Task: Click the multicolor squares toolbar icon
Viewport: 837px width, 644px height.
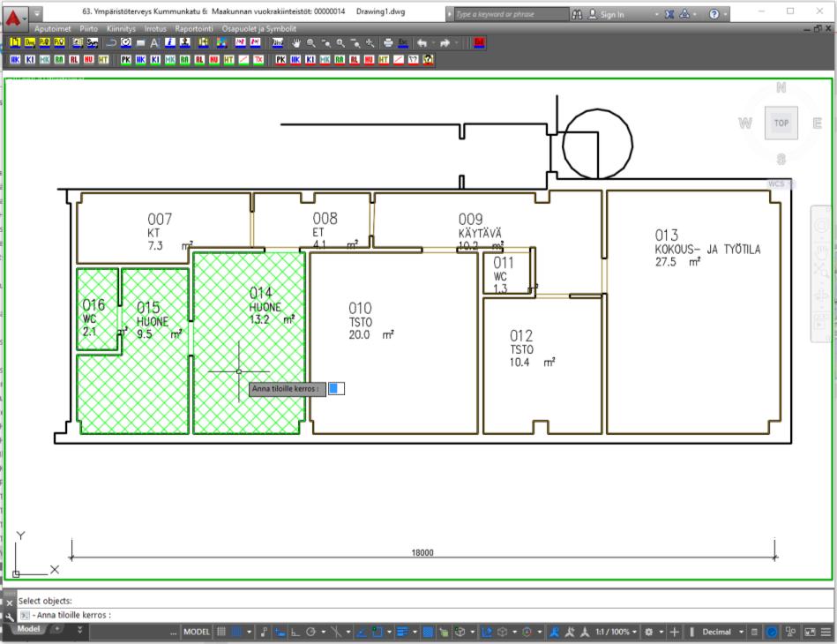Action: click(221, 42)
